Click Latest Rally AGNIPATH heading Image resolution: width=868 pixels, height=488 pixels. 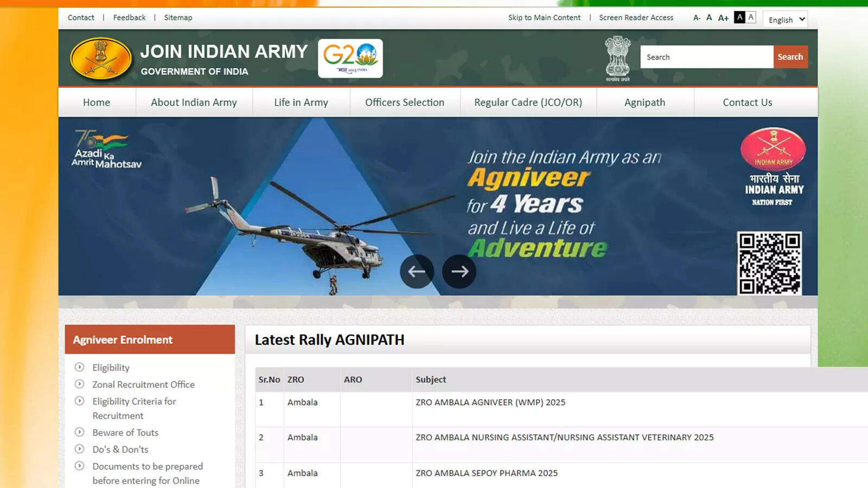[329, 340]
